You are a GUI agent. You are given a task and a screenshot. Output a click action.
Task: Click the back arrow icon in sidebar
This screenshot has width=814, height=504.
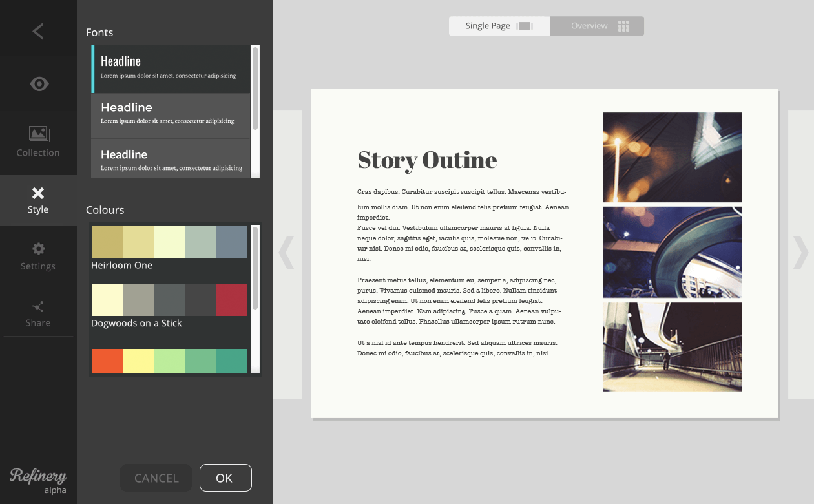pos(38,31)
